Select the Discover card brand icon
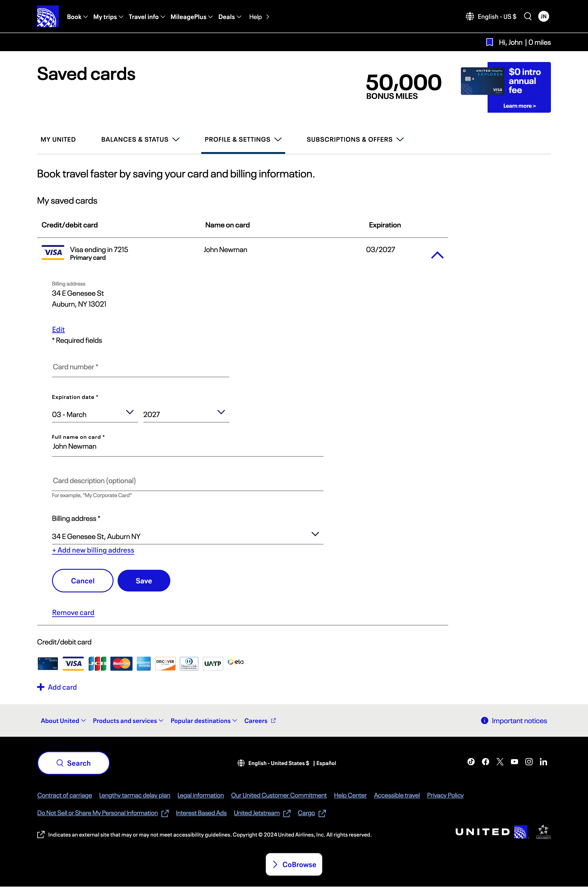Image resolution: width=588 pixels, height=887 pixels. (165, 663)
